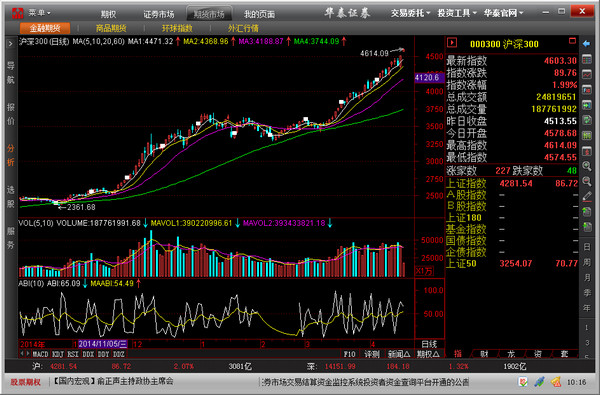Screen dimensions: 600x395
Task: Select the 商品期货 sub-tab
Action: point(111,28)
